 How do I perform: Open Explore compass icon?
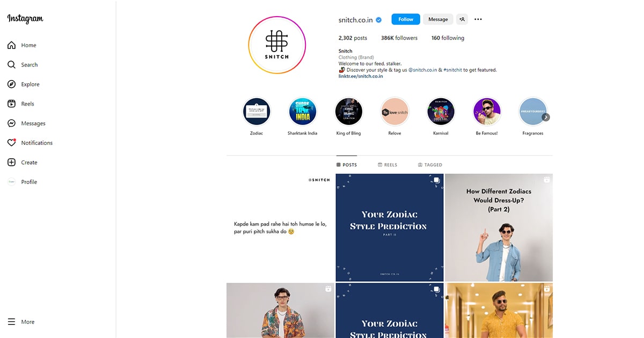[11, 84]
